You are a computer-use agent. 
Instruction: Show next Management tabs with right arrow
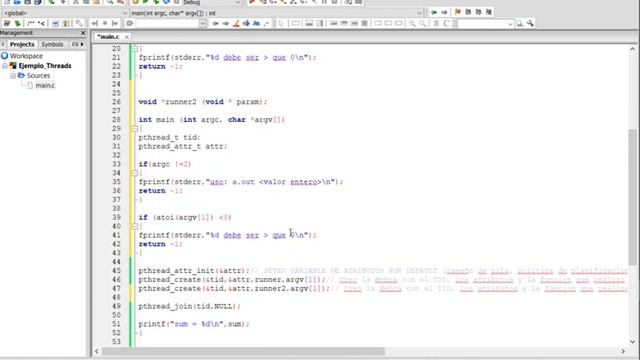tap(82, 44)
